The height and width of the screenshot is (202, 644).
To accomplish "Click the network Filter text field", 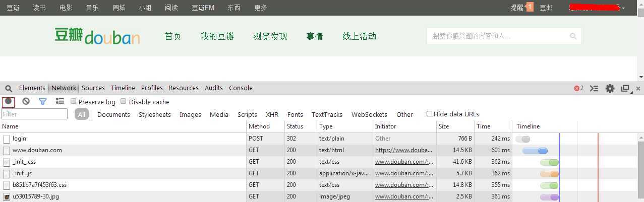I will (34, 114).
